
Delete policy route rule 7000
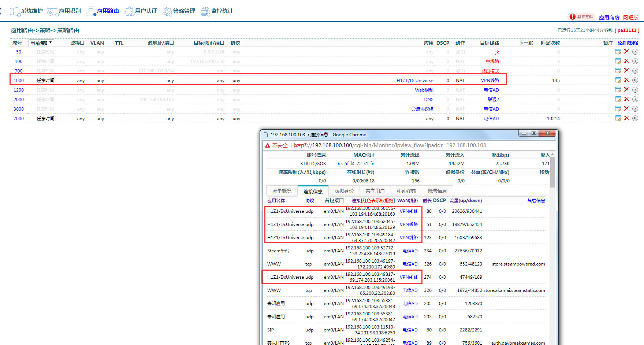click(x=626, y=118)
